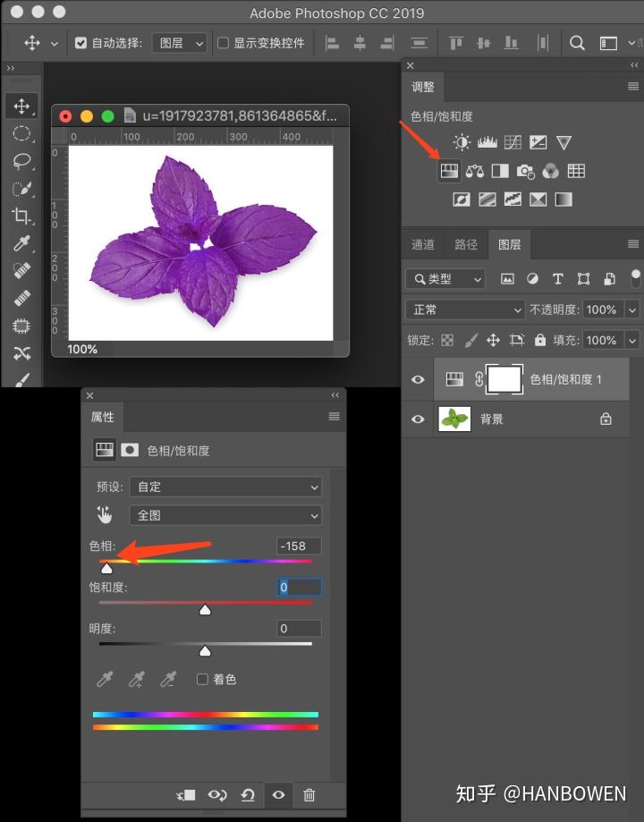This screenshot has height=822, width=644.
Task: Select the Background layer thumbnail
Action: click(x=454, y=419)
